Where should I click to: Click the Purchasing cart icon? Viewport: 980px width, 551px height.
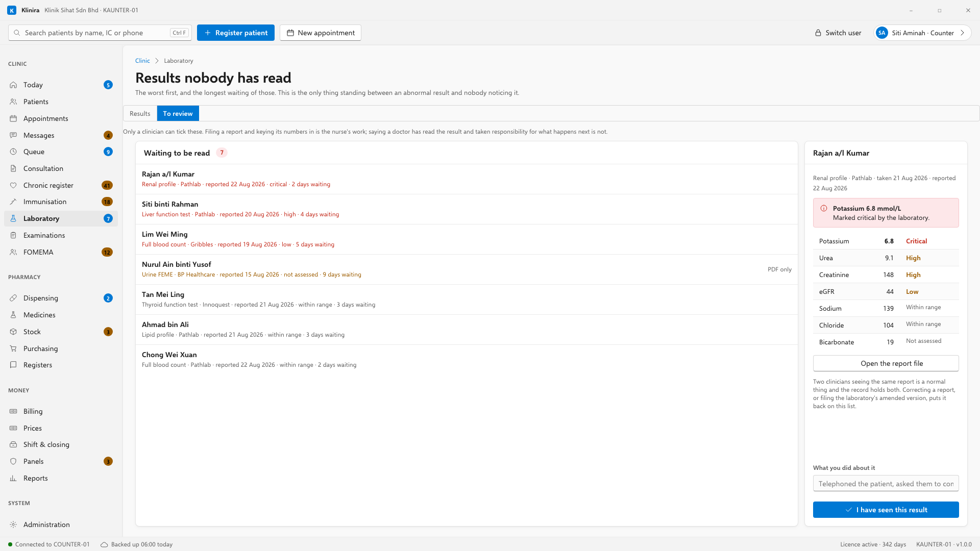click(13, 348)
